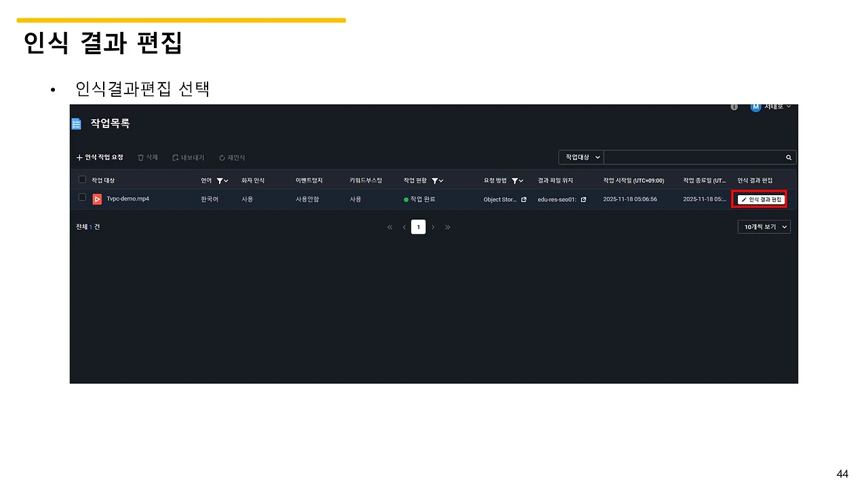868x488 pixels.
Task: Click the 인식 결과 편집 button
Action: point(761,199)
